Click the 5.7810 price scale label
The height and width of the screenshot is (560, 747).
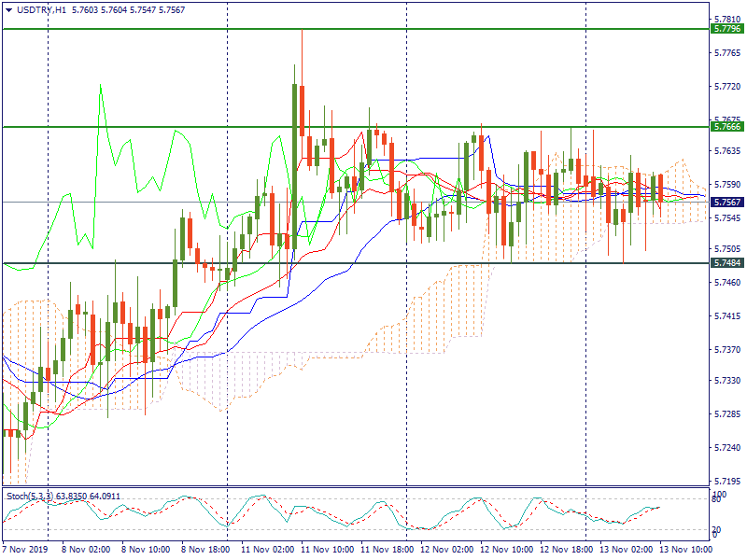click(x=727, y=19)
